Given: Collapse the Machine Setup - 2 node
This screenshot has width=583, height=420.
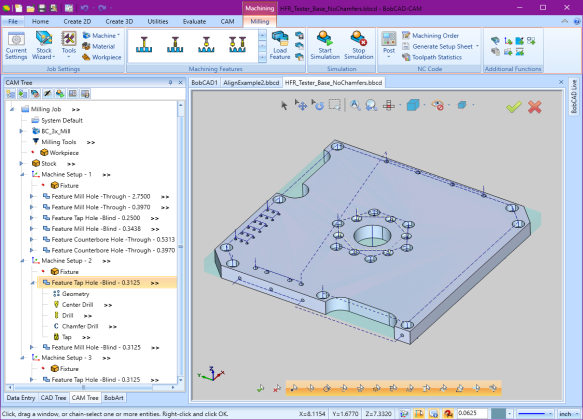Looking at the screenshot, I should tap(22, 261).
